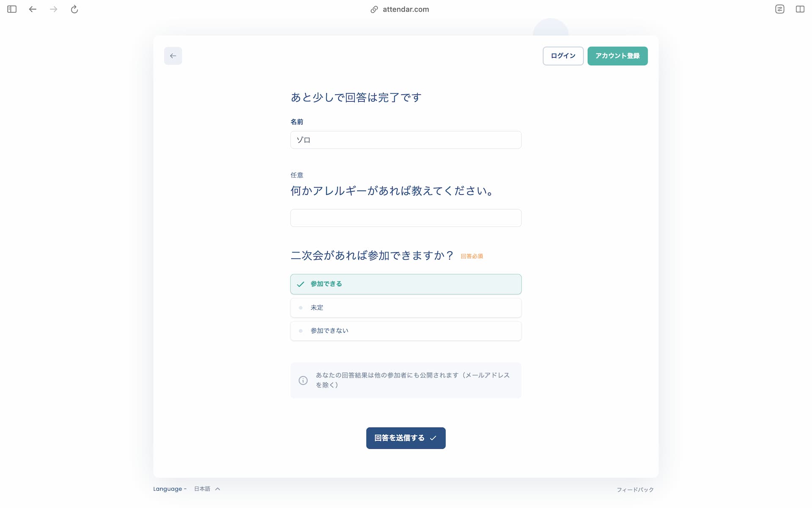
Task: Click the allergy question heading text
Action: (x=392, y=191)
